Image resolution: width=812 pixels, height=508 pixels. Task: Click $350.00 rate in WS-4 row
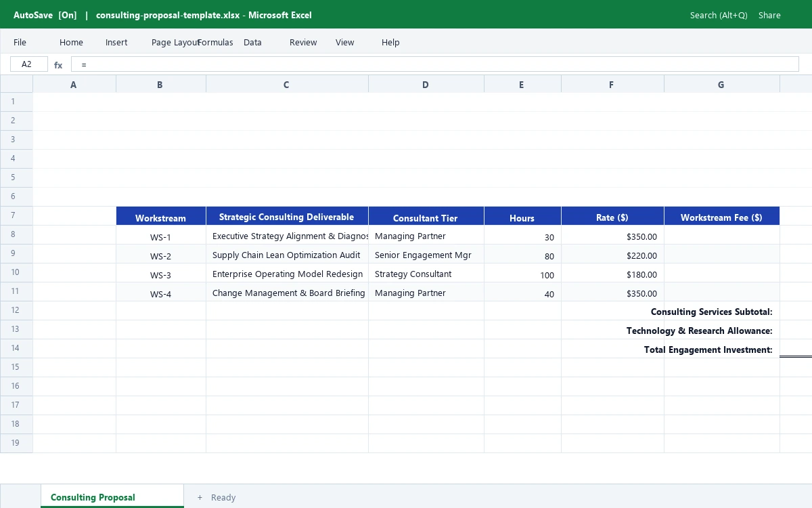(x=612, y=292)
